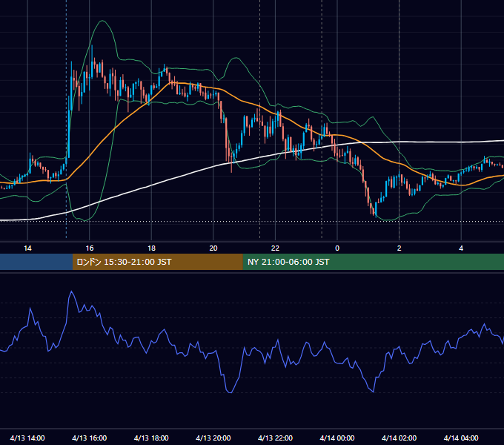Click the oscillator peak near 4/13 15:30

click(71, 291)
